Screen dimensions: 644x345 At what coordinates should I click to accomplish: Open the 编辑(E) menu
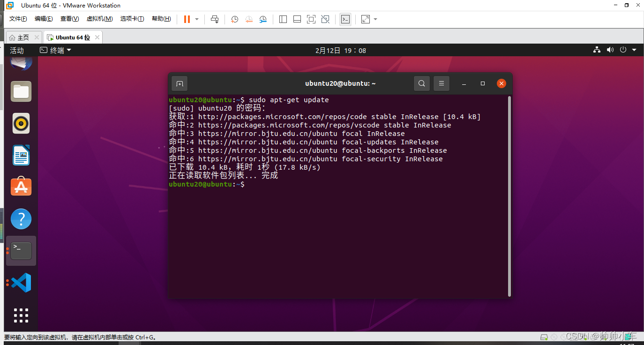pos(44,19)
